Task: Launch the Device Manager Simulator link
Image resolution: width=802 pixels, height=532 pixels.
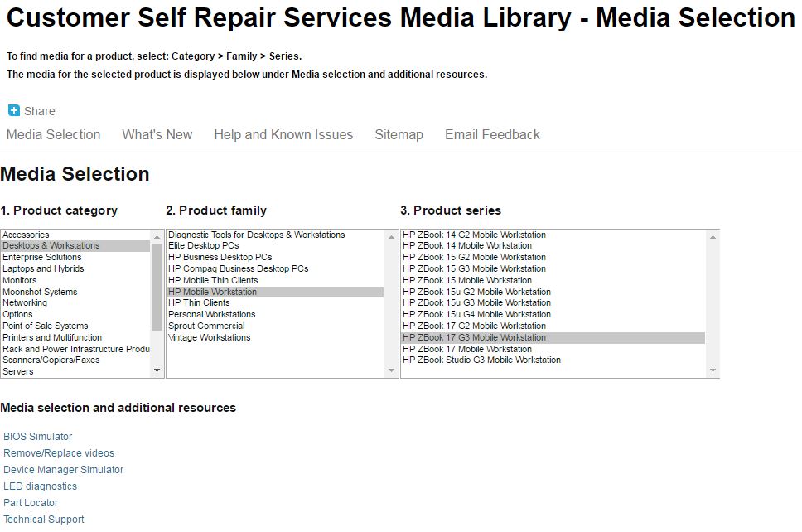Action: (64, 470)
